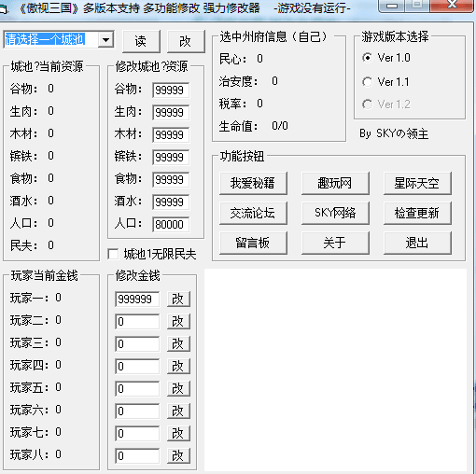The width and height of the screenshot is (476, 474).
Task: Click the 镔铁 edit value field
Action: click(x=171, y=158)
